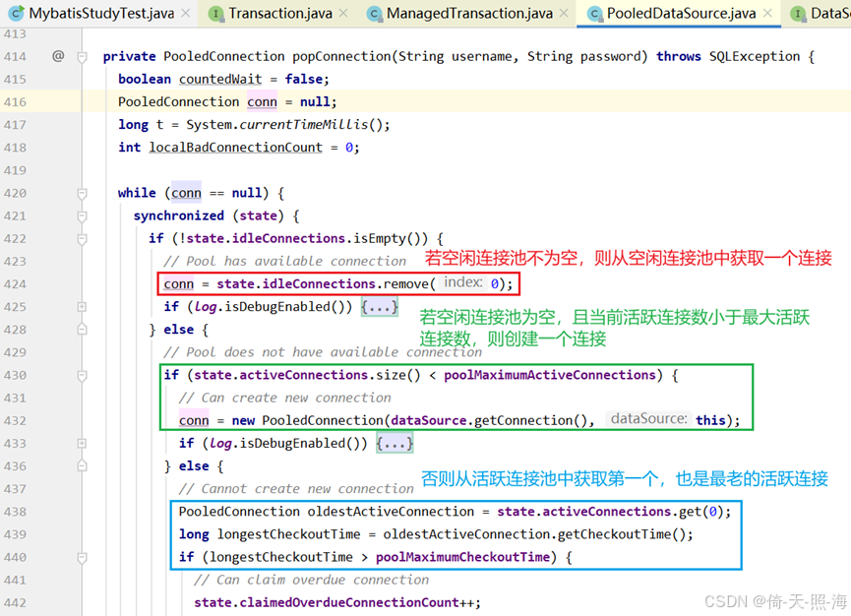851x616 pixels.
Task: Collapse the if idleConnections block at line 422
Action: [82, 239]
